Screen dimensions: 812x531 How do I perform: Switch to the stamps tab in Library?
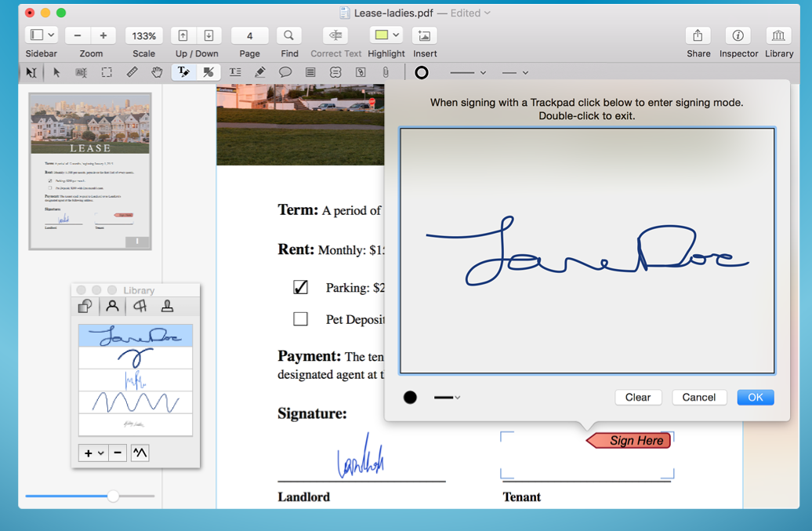pos(167,307)
